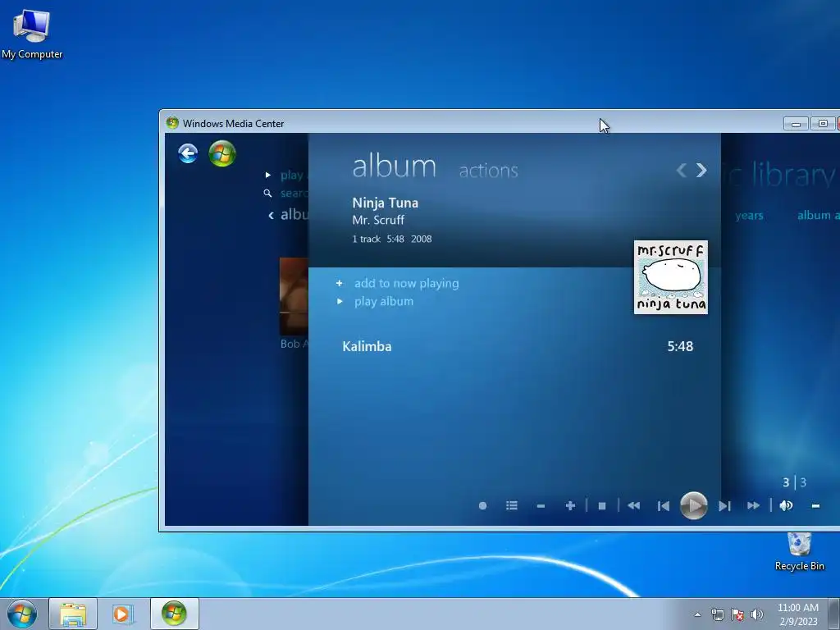
Task: Maximize the Windows Media Center window
Action: click(x=823, y=124)
